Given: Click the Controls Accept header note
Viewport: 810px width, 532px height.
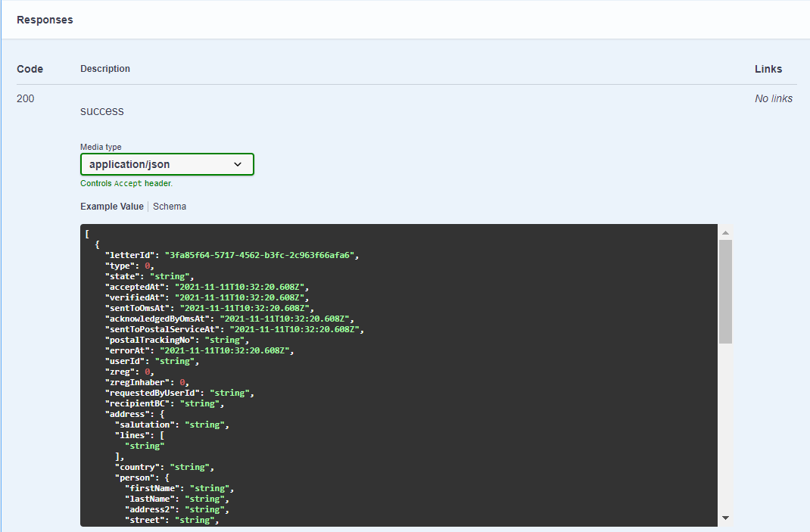Looking at the screenshot, I should click(x=126, y=183).
